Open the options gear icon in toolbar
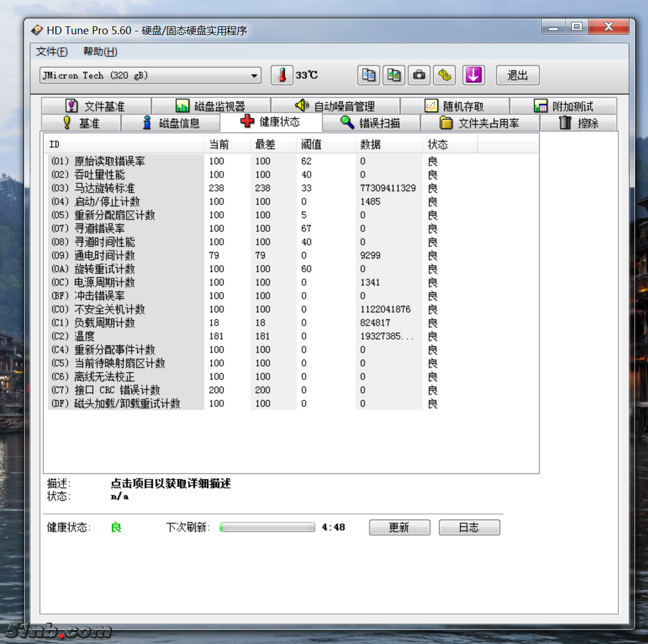This screenshot has height=644, width=648. pyautogui.click(x=445, y=75)
